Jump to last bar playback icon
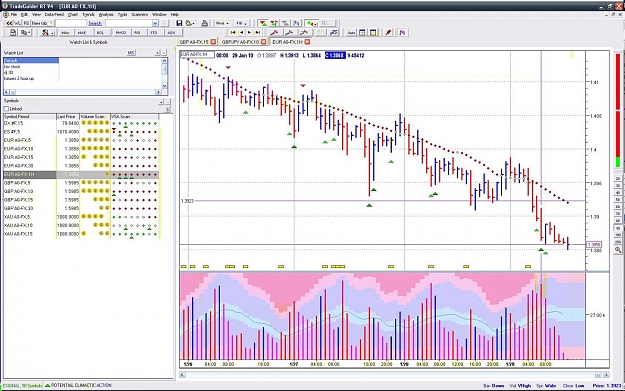Viewport: 625px width, 391px height. click(258, 33)
